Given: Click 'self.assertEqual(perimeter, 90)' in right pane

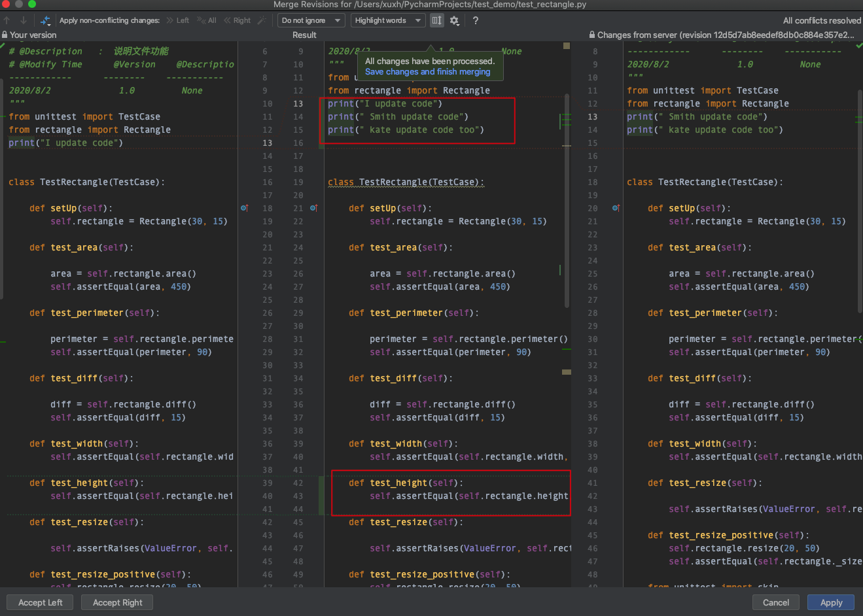Looking at the screenshot, I should click(749, 352).
